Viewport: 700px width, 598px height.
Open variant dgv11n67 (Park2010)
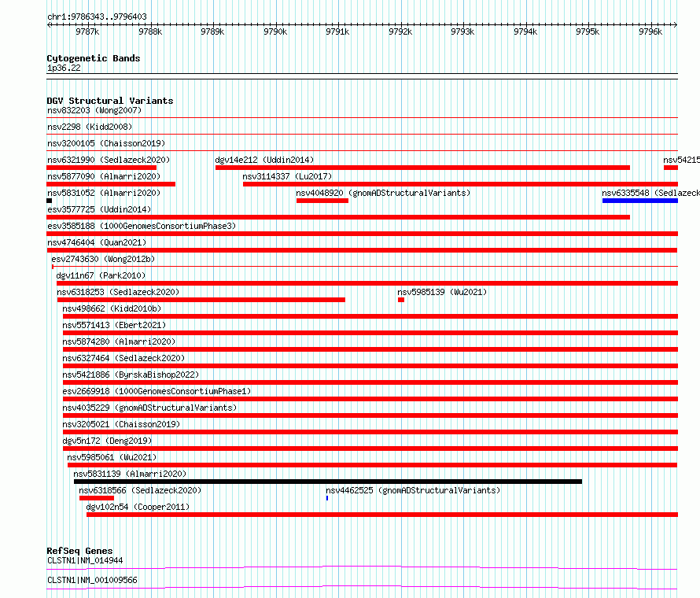[101, 275]
